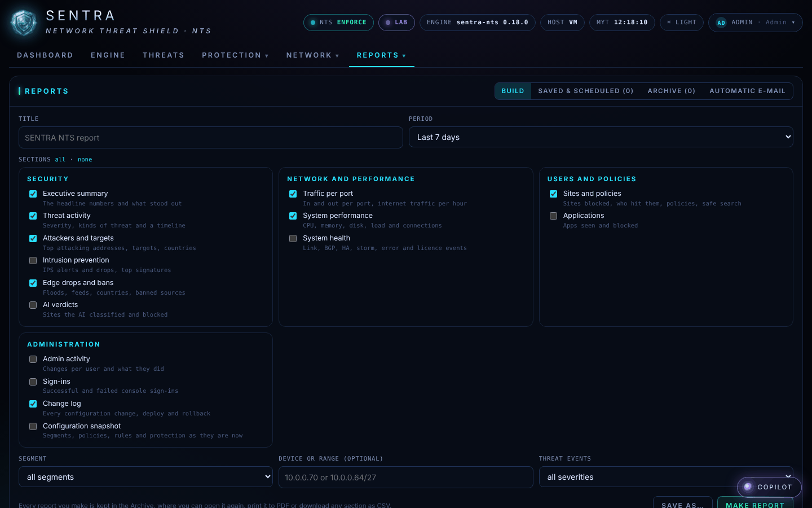
Task: Select the Build tab
Action: tap(513, 91)
